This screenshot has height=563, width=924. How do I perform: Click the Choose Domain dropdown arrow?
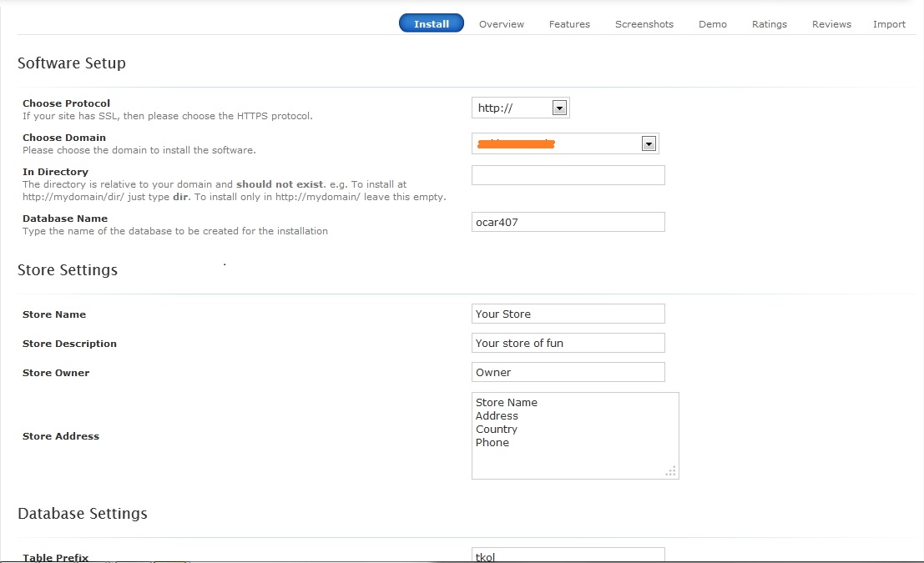click(649, 143)
